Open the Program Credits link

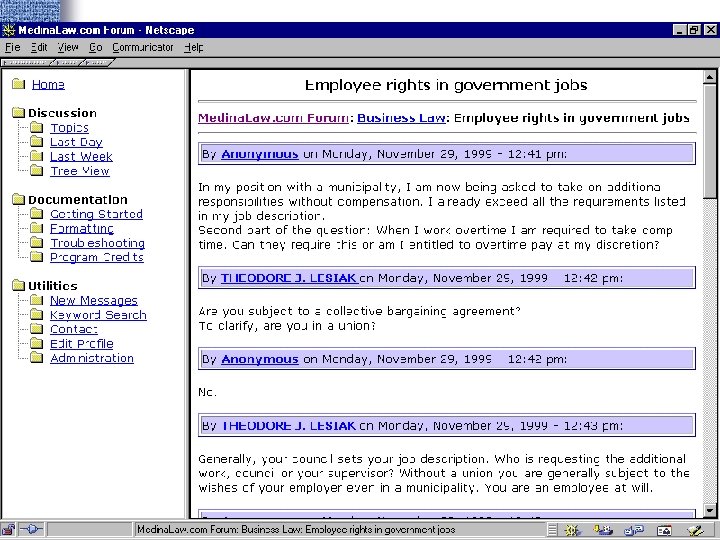point(97,257)
